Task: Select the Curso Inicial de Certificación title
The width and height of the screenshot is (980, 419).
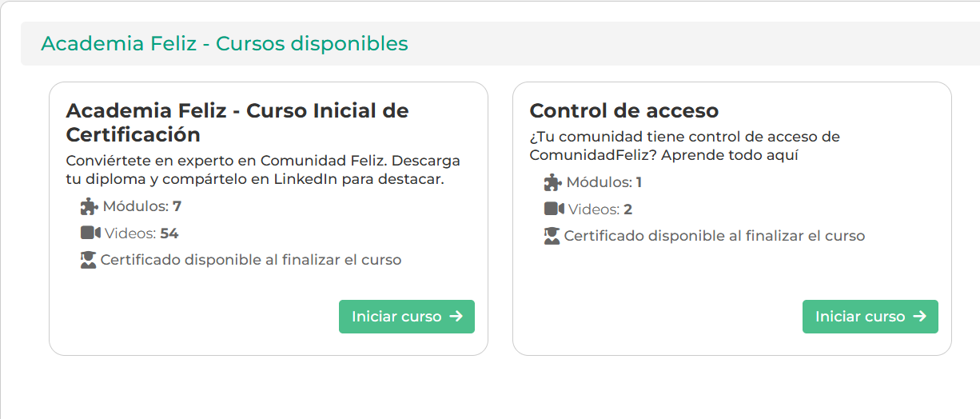Action: pyautogui.click(x=237, y=122)
